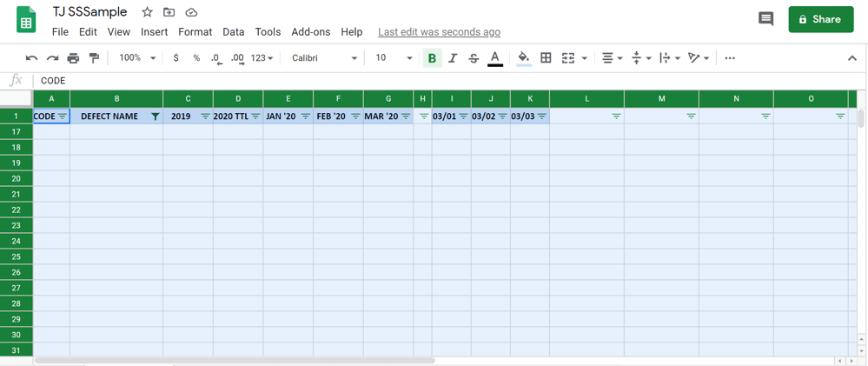Click the move to folder icon

click(169, 12)
